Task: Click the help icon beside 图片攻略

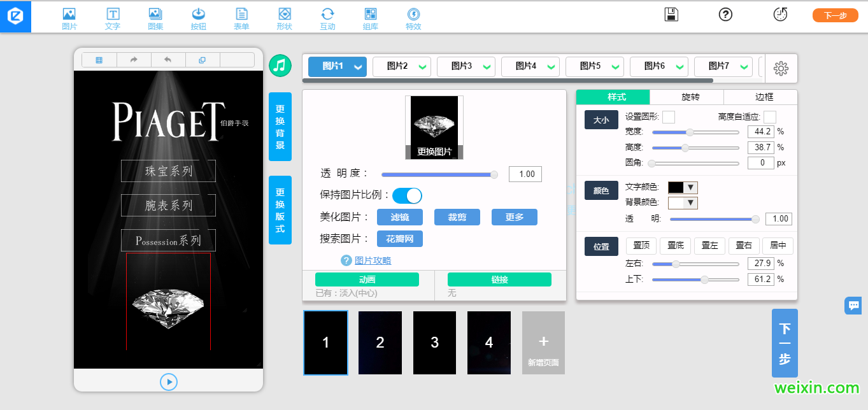Action: tap(346, 260)
